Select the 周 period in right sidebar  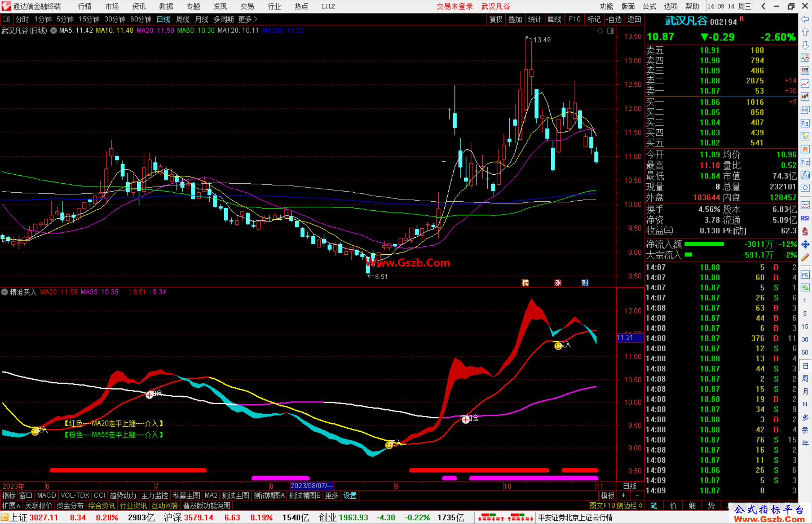(x=805, y=379)
